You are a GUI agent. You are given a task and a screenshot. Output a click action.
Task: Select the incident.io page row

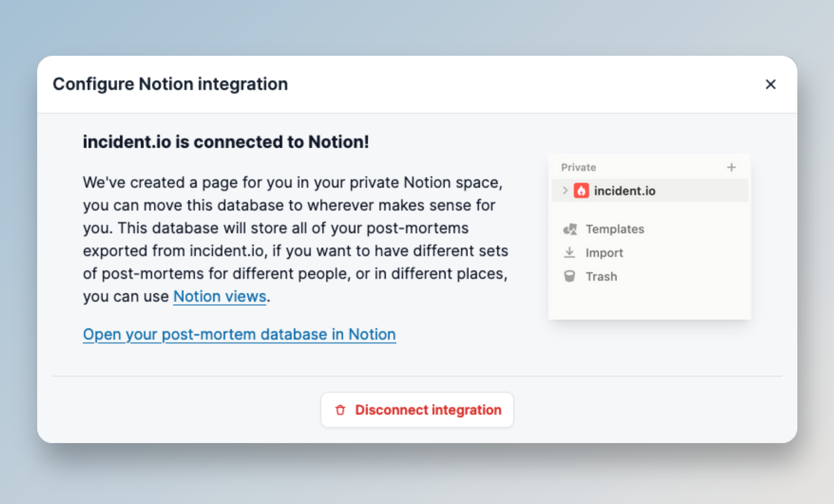coord(650,191)
